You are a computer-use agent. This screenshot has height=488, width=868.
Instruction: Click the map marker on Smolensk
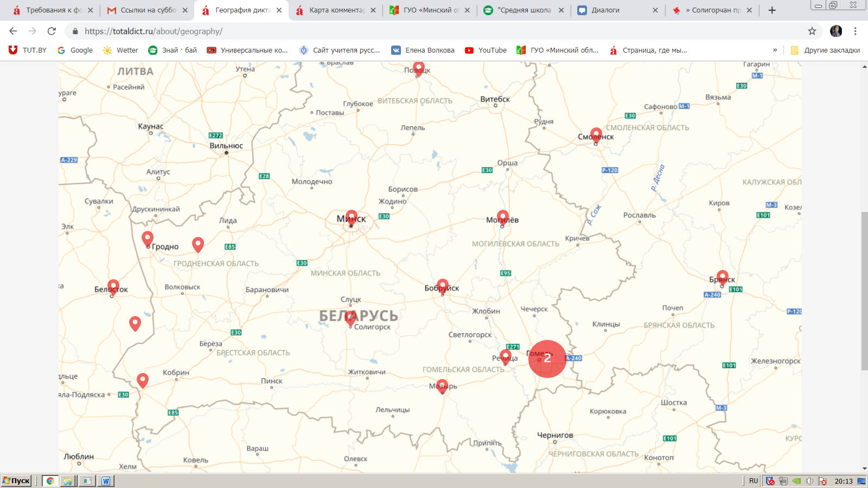click(596, 134)
